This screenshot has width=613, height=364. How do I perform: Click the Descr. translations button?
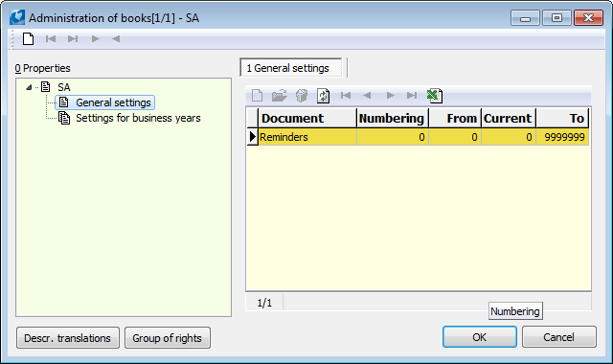click(x=68, y=338)
